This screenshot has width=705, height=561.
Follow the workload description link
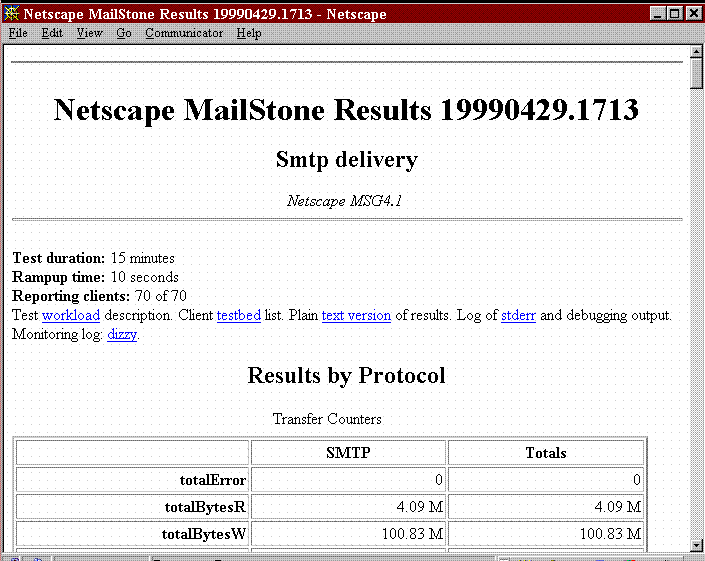click(71, 315)
